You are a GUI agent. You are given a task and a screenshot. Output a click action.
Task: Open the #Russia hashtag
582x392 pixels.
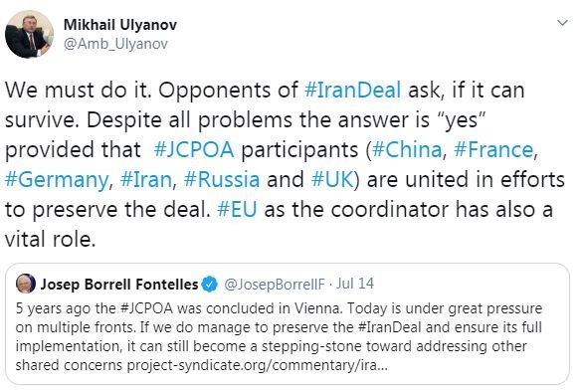222,180
